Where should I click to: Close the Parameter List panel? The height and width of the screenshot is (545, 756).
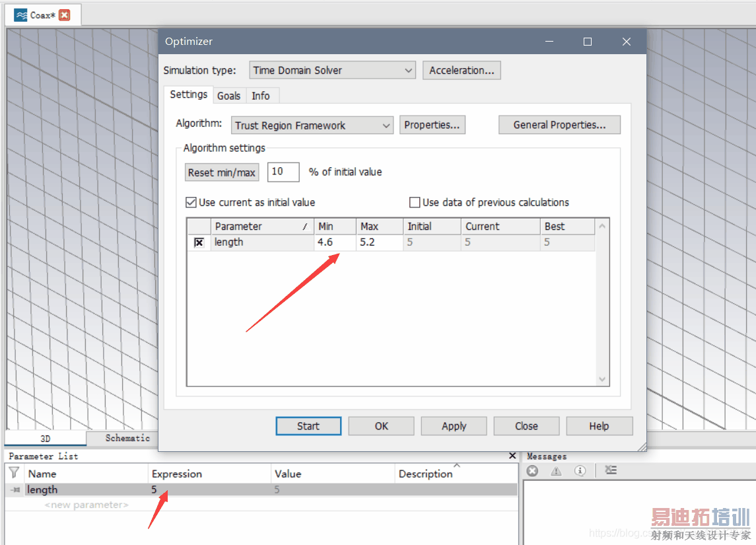512,456
